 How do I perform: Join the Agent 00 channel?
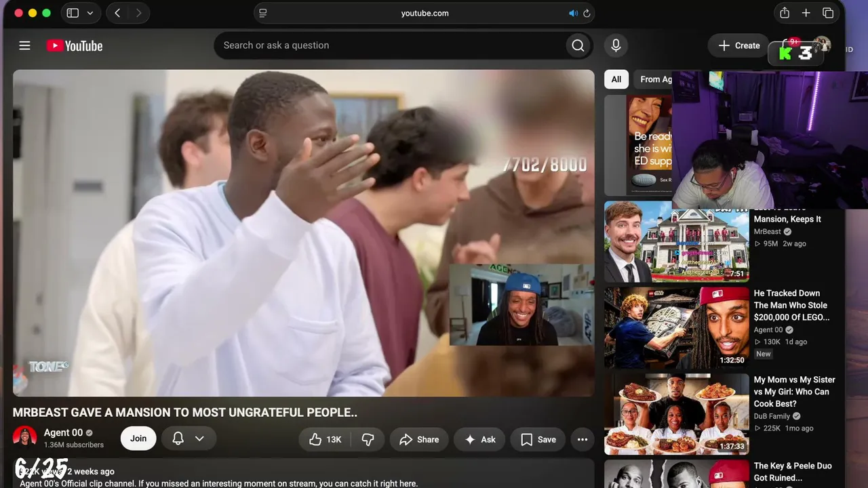click(138, 439)
